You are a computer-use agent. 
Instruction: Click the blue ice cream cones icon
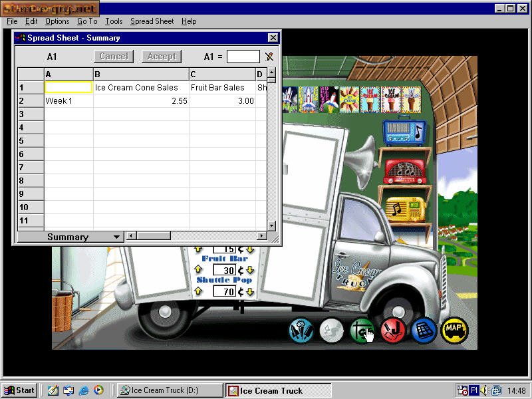point(301,330)
